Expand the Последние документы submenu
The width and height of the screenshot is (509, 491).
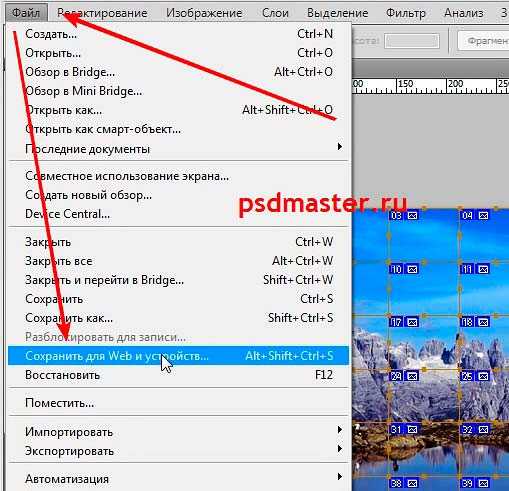178,149
